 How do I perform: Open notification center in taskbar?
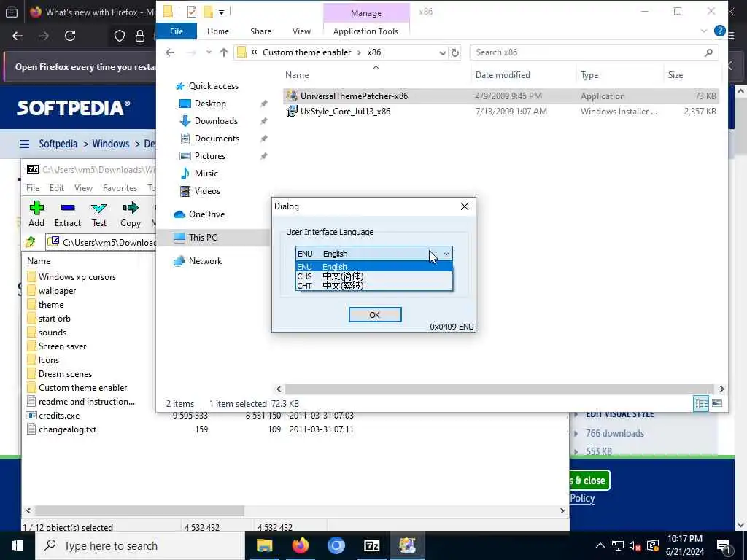pyautogui.click(x=724, y=545)
